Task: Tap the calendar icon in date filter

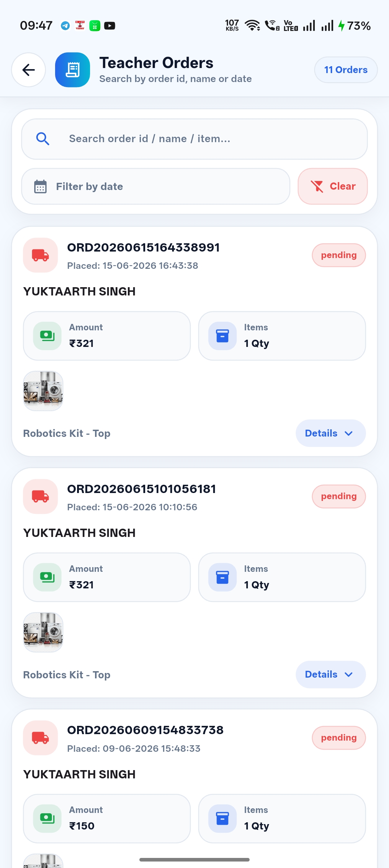Action: (x=40, y=186)
